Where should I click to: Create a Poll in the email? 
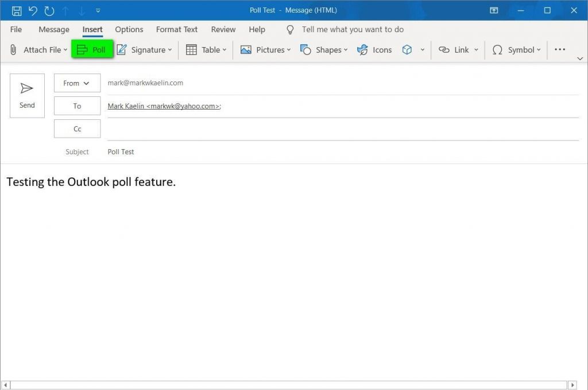tap(92, 49)
